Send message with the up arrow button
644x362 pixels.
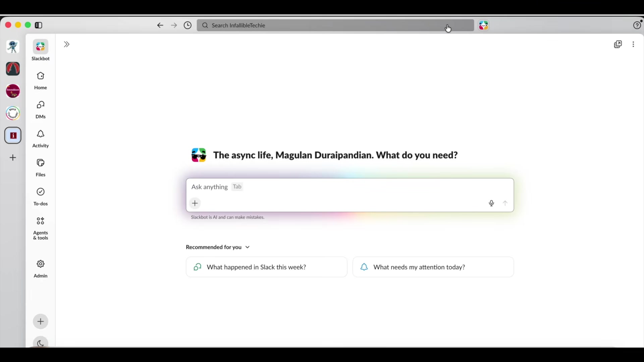[x=505, y=203]
